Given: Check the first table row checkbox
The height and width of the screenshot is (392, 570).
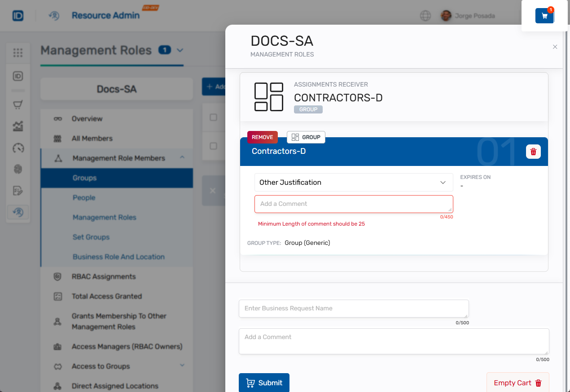Looking at the screenshot, I should coord(214,117).
